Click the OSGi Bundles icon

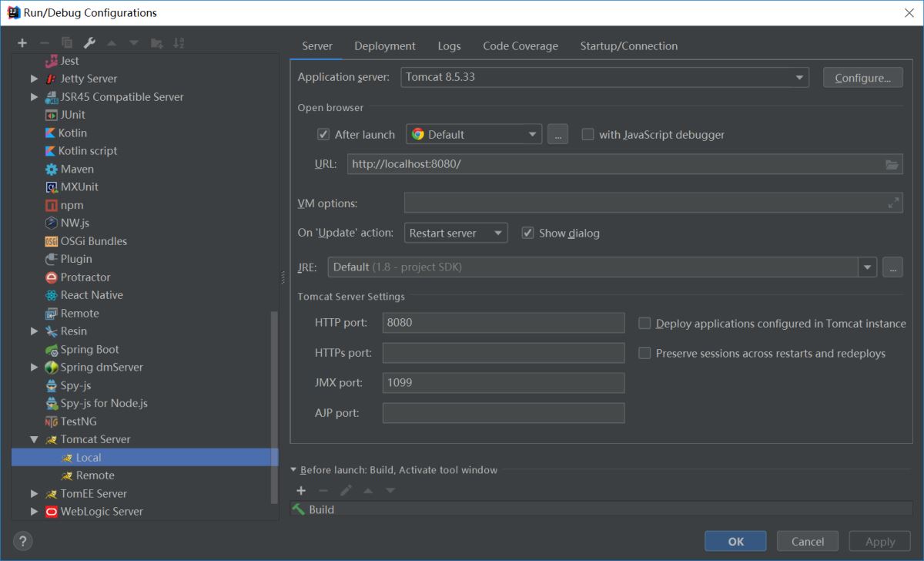click(52, 241)
